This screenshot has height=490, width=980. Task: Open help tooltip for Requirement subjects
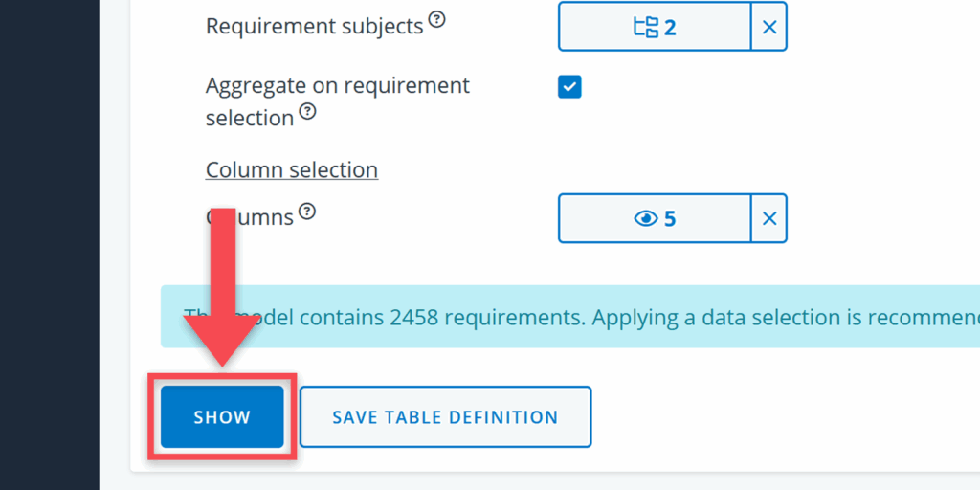coord(436,19)
